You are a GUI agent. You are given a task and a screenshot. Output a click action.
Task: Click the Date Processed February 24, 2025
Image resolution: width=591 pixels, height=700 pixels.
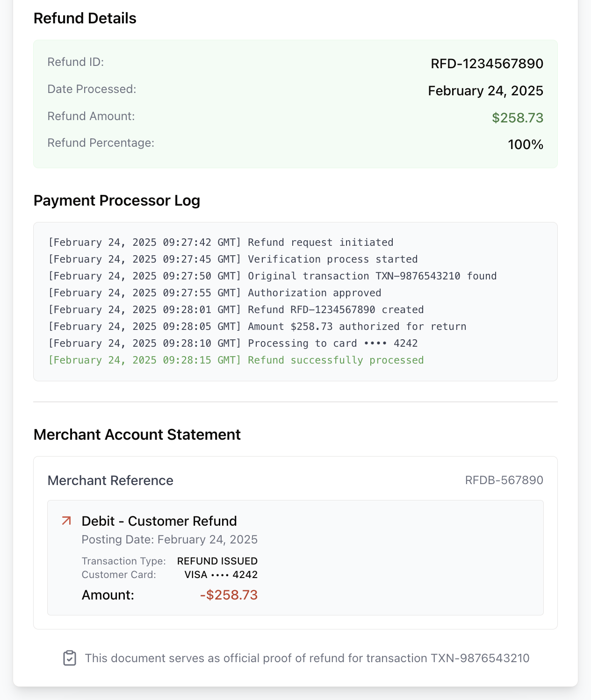485,90
